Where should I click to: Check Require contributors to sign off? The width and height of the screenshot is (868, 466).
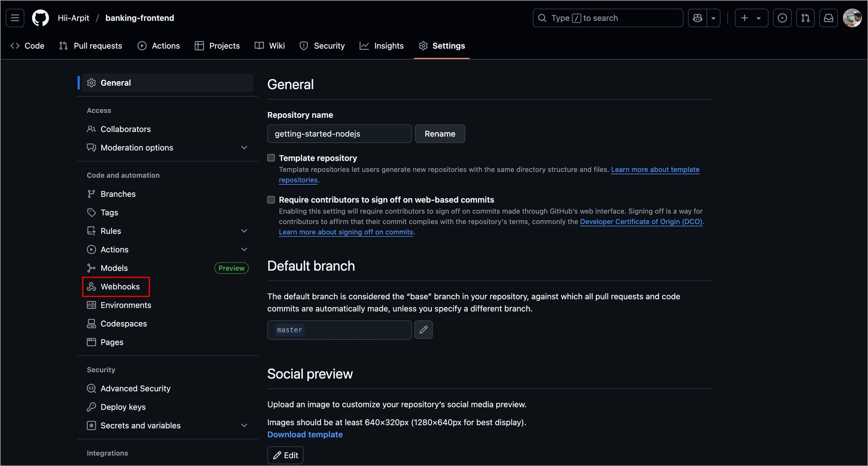point(271,200)
